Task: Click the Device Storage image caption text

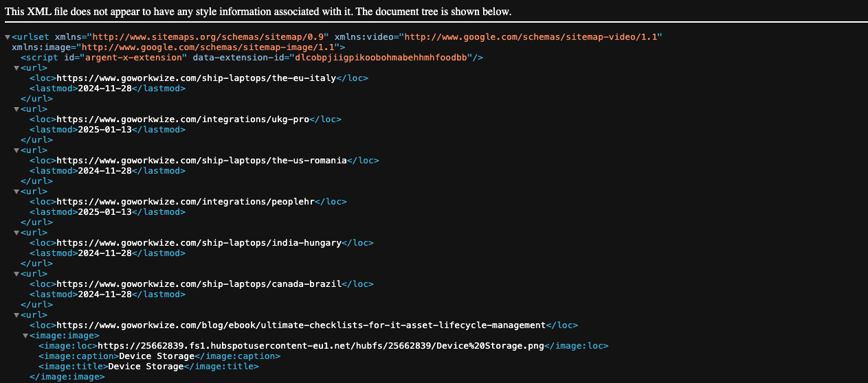Action: coord(157,356)
